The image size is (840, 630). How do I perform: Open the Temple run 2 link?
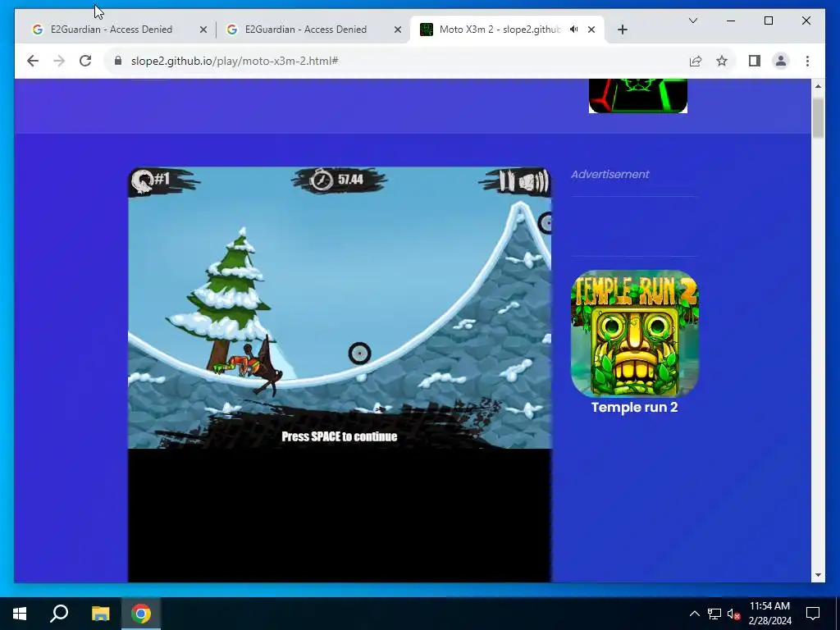pos(634,407)
